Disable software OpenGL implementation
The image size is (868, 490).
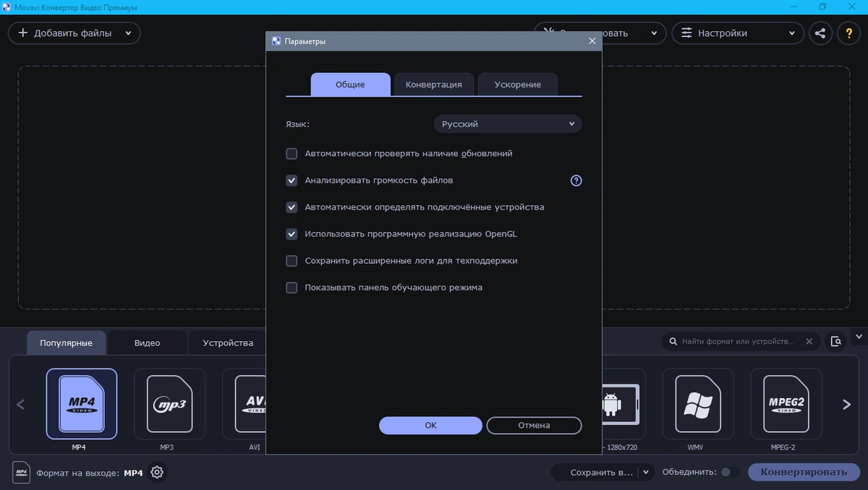coord(292,234)
